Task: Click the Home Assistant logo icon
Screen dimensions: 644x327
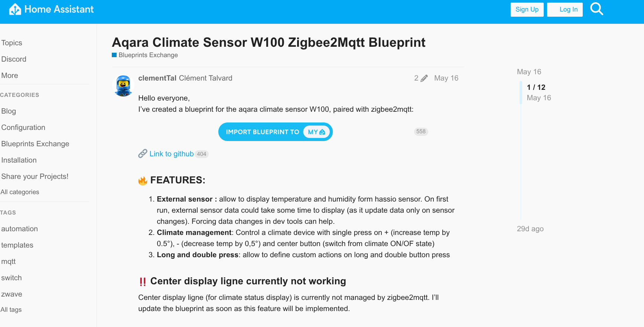Action: tap(15, 9)
